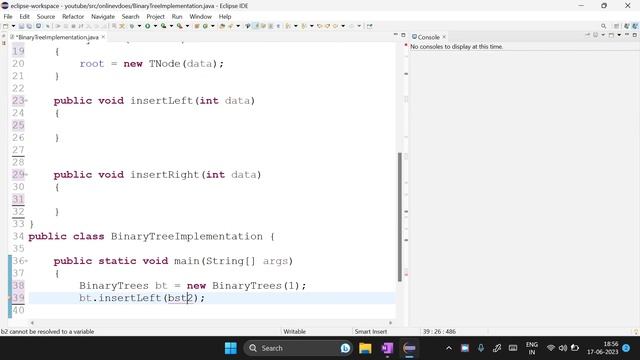
Task: Click the 'root = new TNode(data);' line
Action: point(151,64)
